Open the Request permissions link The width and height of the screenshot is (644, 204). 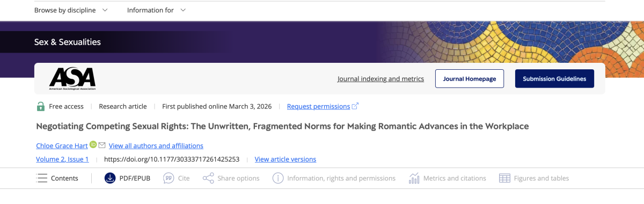coord(318,106)
